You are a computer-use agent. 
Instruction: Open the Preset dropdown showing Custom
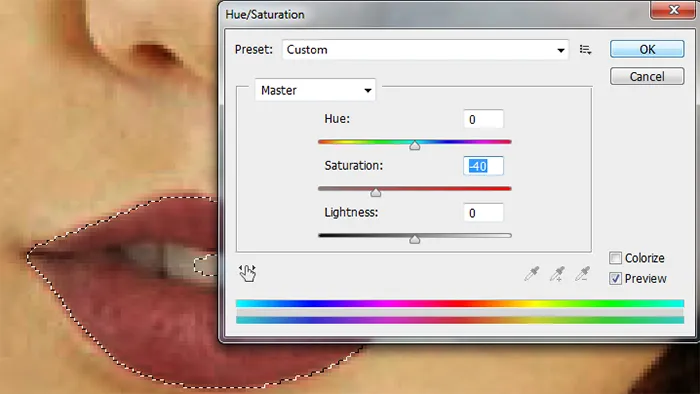tap(425, 50)
